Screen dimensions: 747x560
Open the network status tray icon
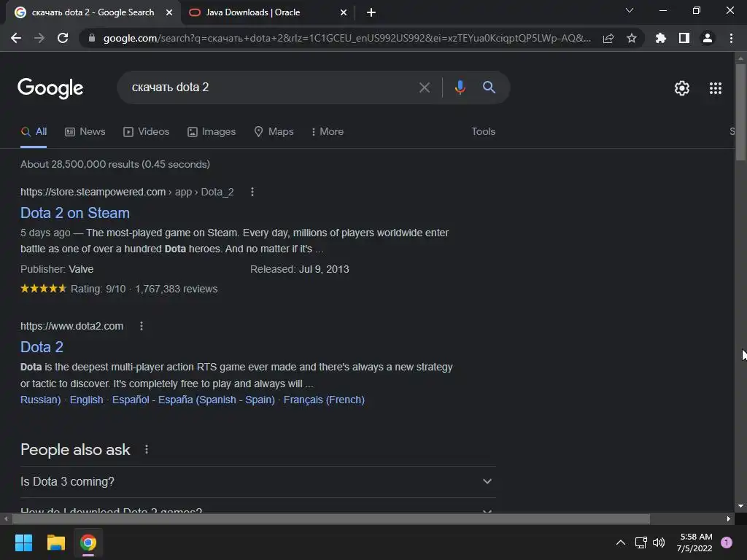640,542
